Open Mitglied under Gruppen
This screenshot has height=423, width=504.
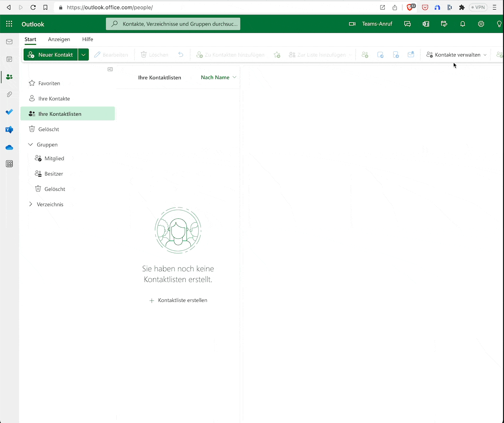pos(68,158)
